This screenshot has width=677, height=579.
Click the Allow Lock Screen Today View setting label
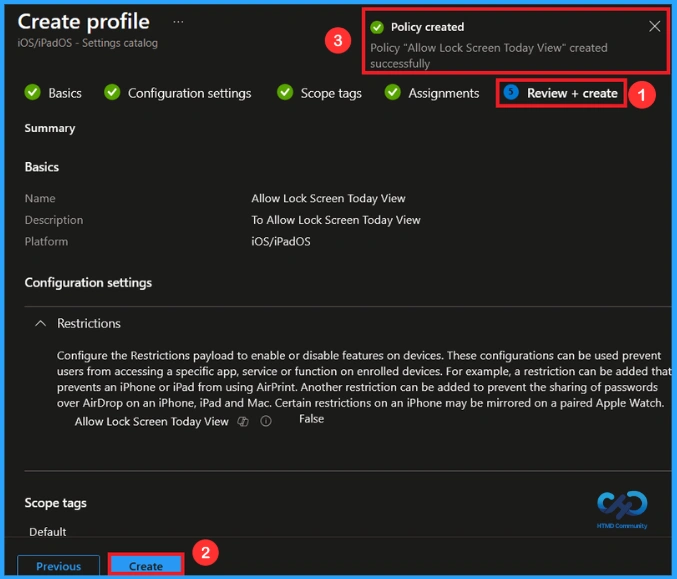(152, 421)
